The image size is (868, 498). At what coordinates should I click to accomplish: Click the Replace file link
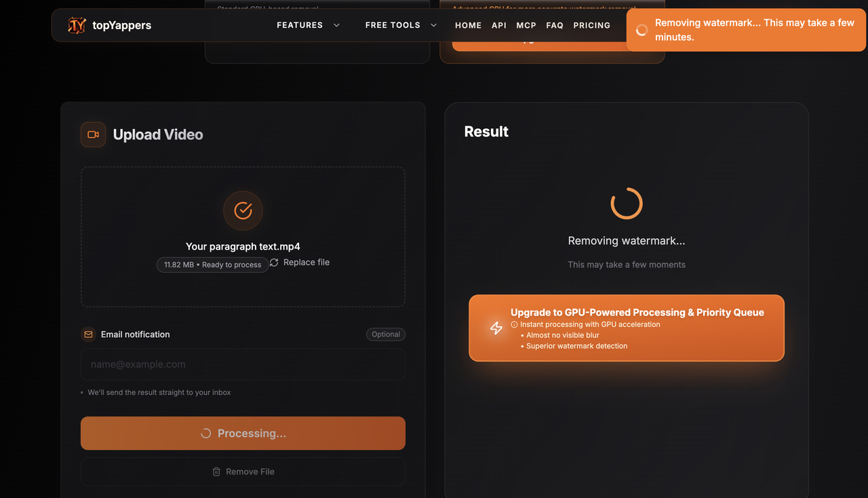307,263
